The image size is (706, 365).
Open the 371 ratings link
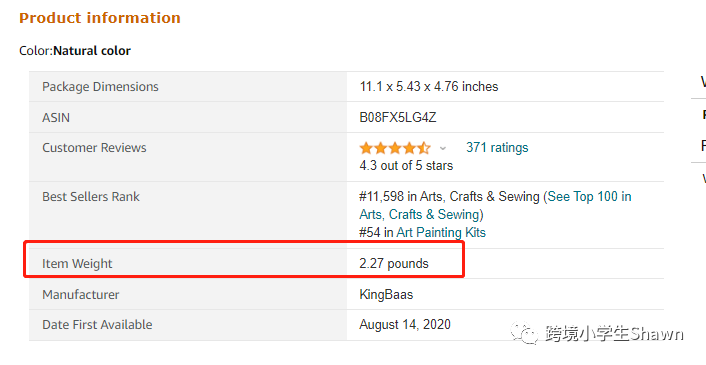pyautogui.click(x=497, y=148)
